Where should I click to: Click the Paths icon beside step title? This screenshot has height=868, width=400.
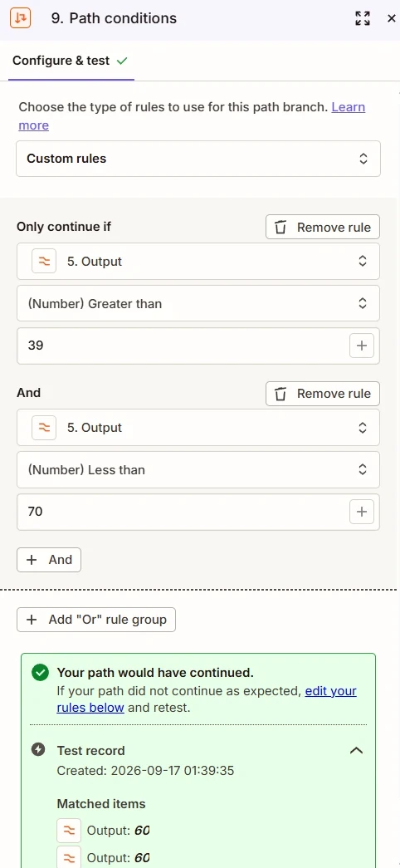tap(21, 18)
